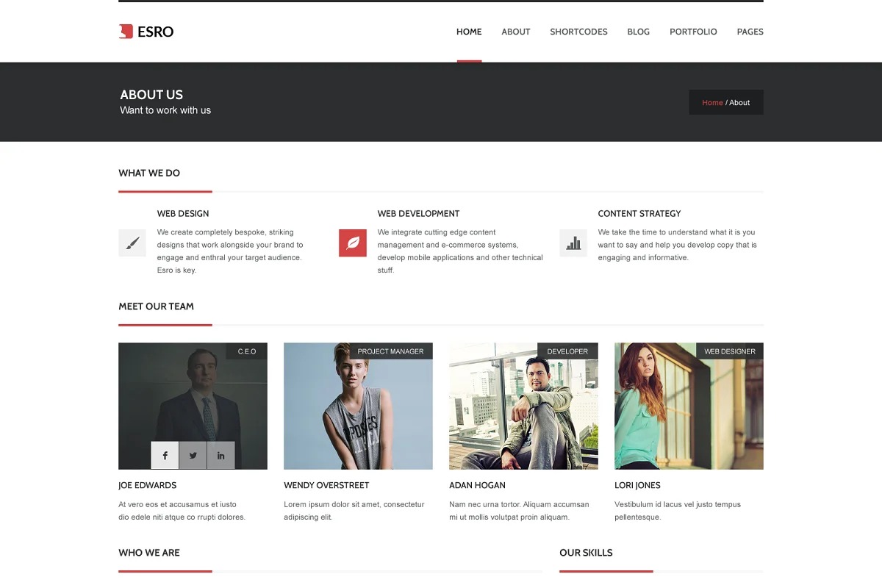Select Wendy Overstreet's team photo

(x=358, y=412)
